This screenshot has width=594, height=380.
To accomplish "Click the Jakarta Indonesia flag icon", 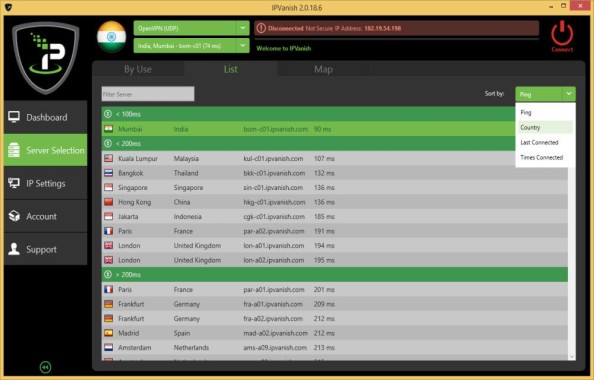I will click(x=108, y=216).
